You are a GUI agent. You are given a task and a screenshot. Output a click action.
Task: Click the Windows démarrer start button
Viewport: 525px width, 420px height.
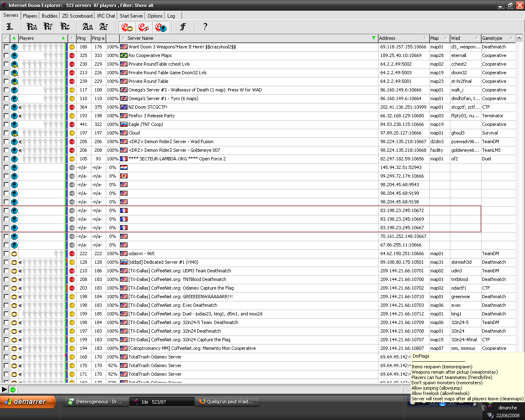(x=28, y=402)
